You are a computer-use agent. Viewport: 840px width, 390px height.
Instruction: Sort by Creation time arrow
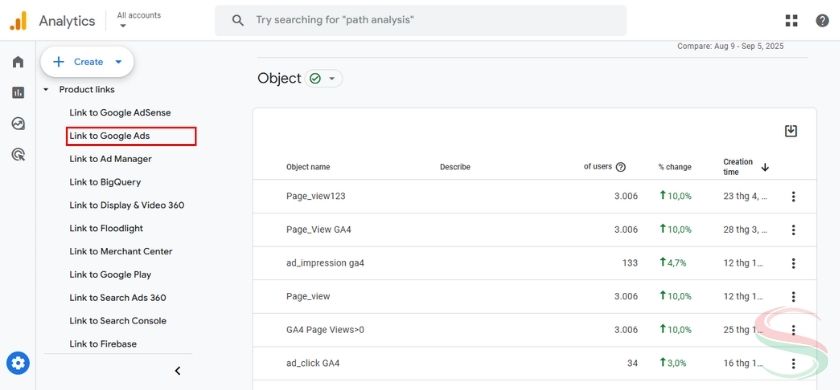coord(765,167)
